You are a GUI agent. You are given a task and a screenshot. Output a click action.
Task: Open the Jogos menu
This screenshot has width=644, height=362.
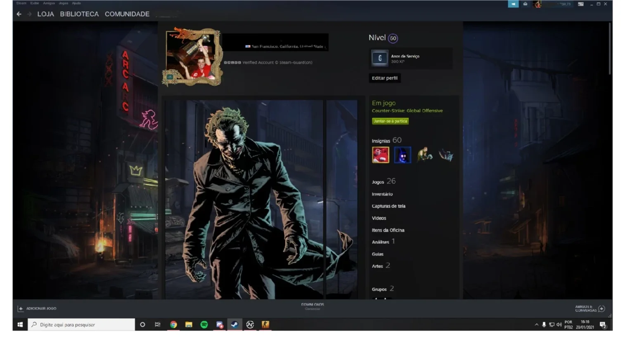[x=64, y=3]
